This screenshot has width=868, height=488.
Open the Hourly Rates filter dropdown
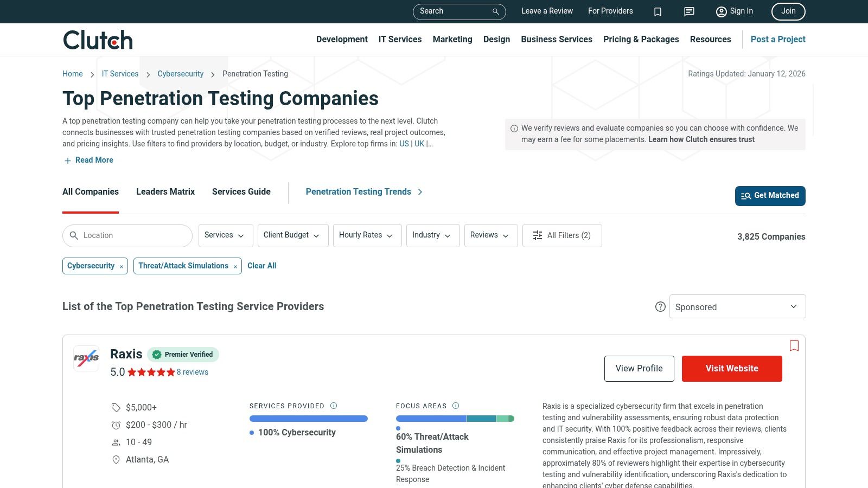367,235
